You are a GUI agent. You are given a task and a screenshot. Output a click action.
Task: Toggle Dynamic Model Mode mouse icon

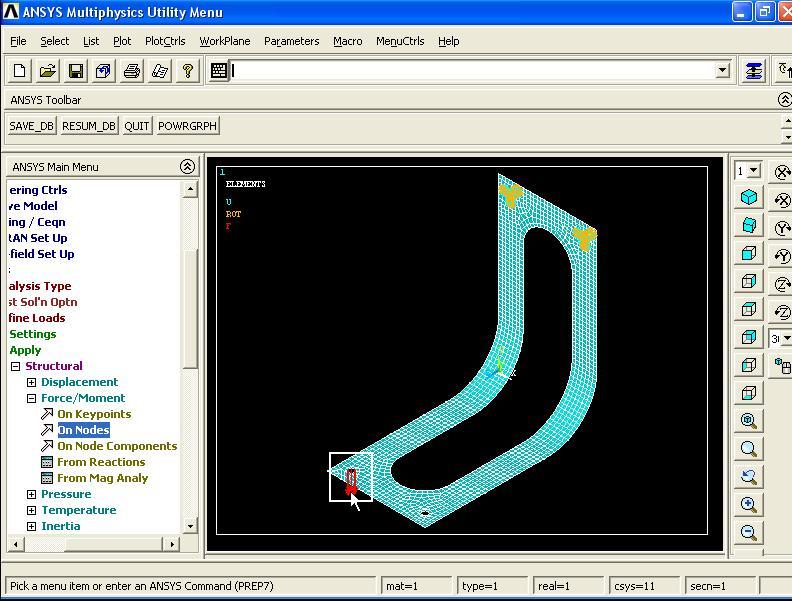(782, 366)
